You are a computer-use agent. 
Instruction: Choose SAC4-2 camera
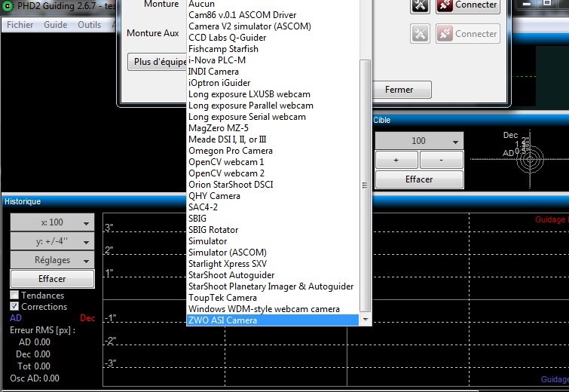273,207
